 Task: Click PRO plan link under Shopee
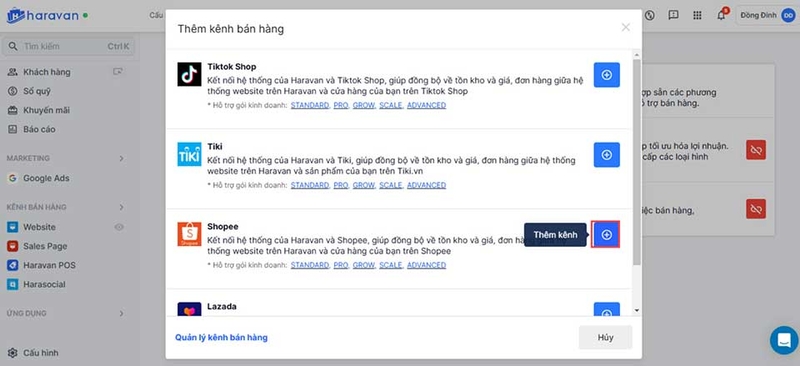tap(341, 265)
